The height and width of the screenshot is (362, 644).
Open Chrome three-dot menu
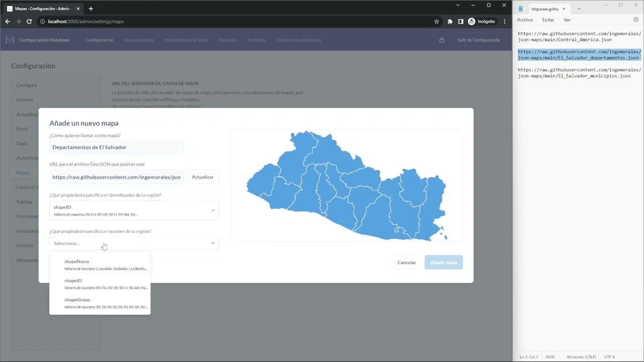pyautogui.click(x=505, y=22)
